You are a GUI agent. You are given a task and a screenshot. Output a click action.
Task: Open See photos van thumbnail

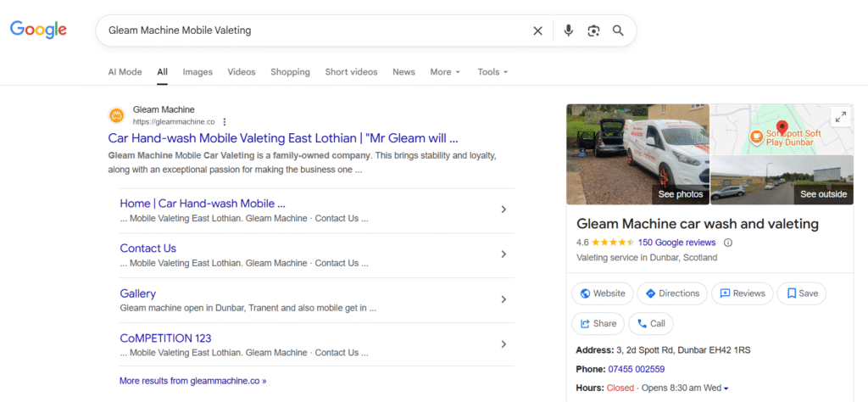pyautogui.click(x=637, y=154)
